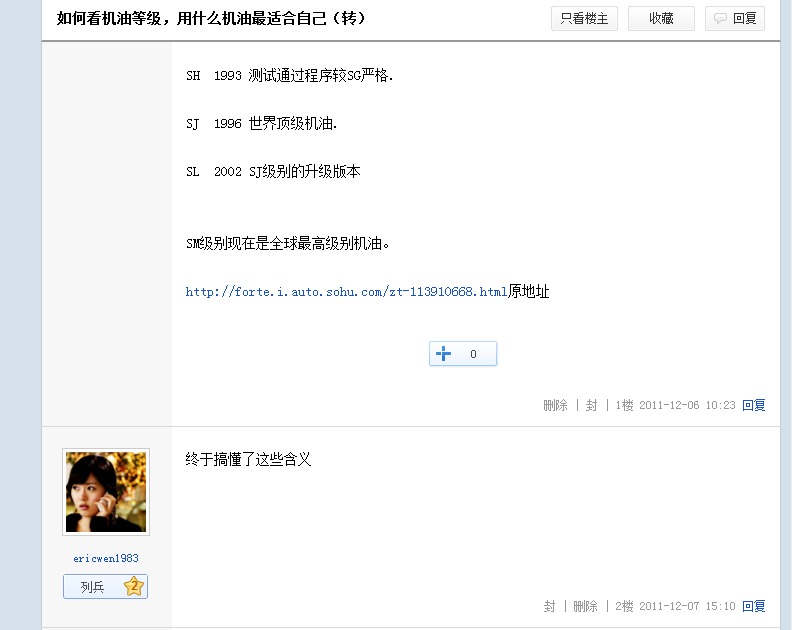Reply to the 2楼 post via 回复
Viewport: 792px width, 630px height.
pos(754,606)
